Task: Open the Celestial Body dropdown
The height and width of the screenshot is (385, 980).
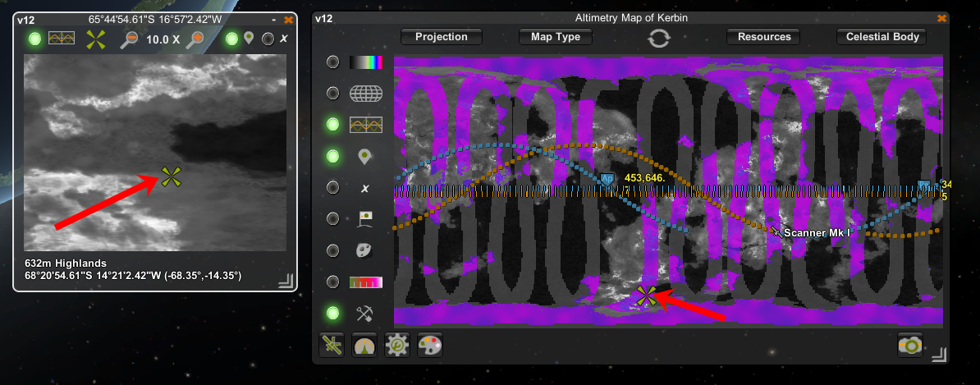Action: (x=882, y=37)
